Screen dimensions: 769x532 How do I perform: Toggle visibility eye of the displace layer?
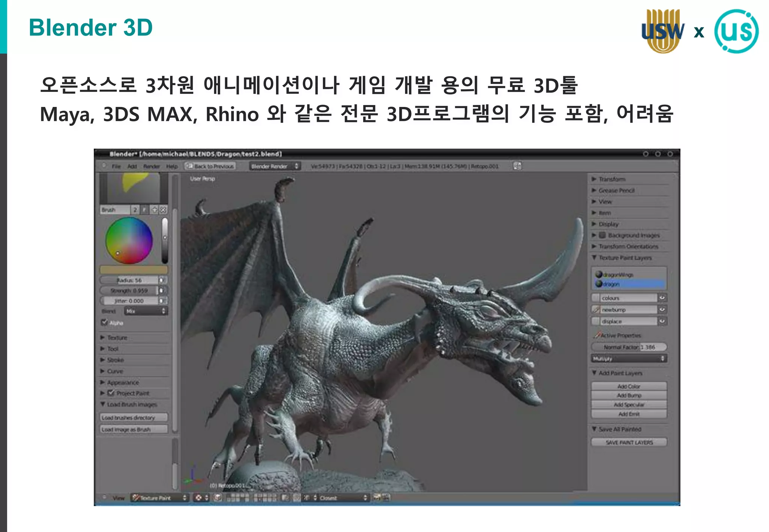[662, 321]
